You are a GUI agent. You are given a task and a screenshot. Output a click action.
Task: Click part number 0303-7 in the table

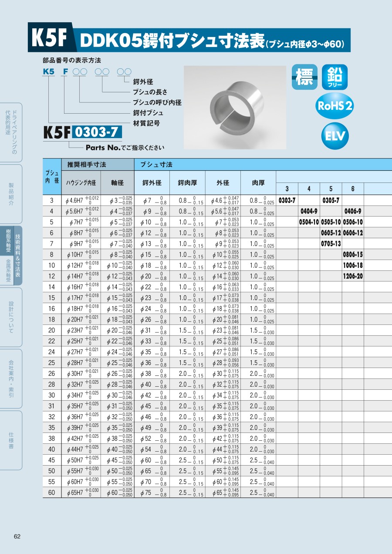pyautogui.click(x=287, y=200)
